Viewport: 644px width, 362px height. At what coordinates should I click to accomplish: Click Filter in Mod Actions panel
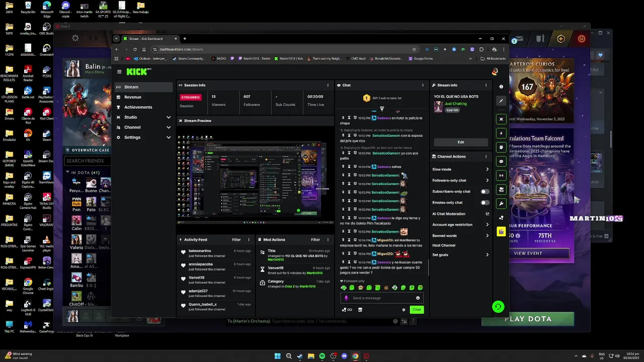[315, 239]
